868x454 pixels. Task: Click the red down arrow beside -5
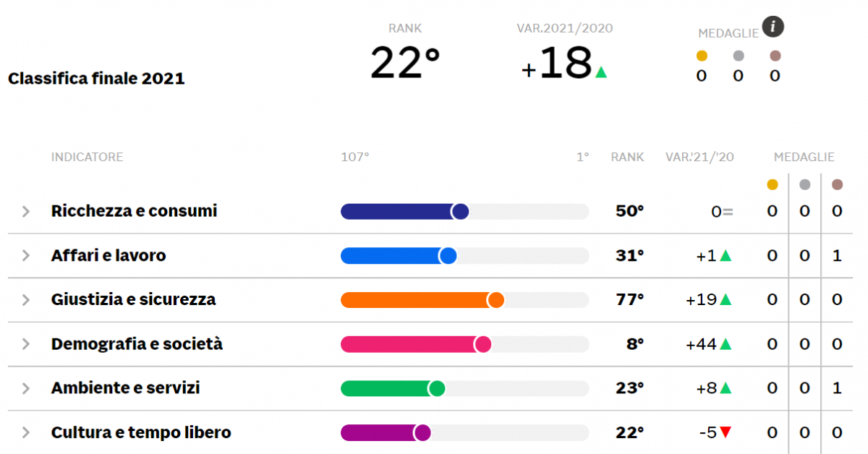[726, 432]
